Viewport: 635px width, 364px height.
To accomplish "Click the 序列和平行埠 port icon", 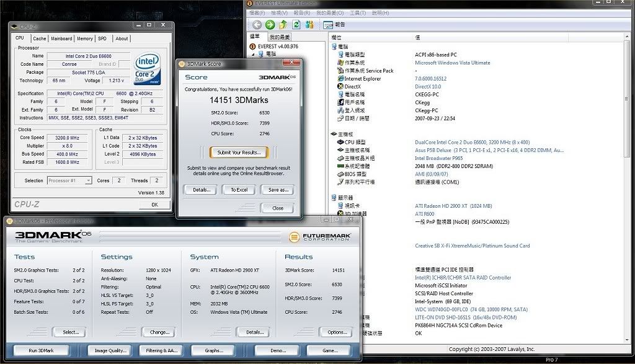I will pyautogui.click(x=340, y=182).
